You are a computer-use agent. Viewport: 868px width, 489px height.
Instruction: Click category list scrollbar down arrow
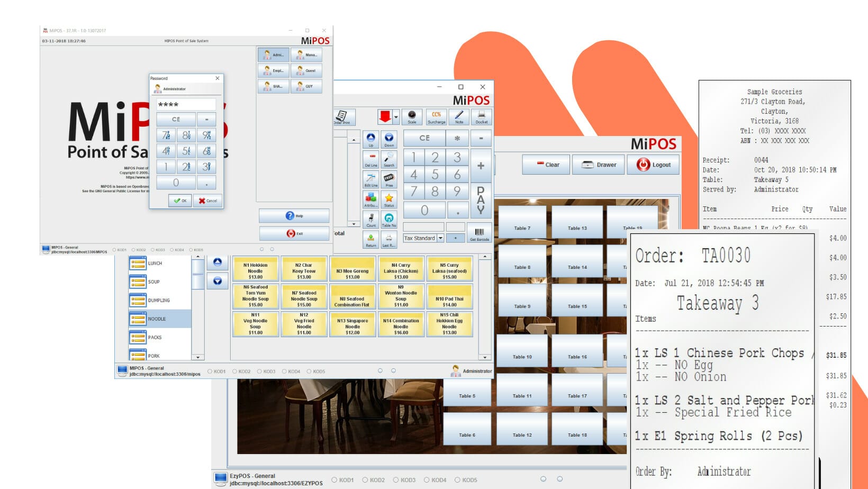[x=197, y=357]
